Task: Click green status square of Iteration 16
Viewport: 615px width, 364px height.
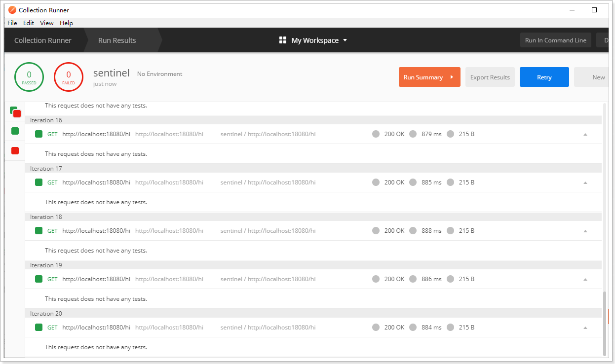Action: click(38, 134)
